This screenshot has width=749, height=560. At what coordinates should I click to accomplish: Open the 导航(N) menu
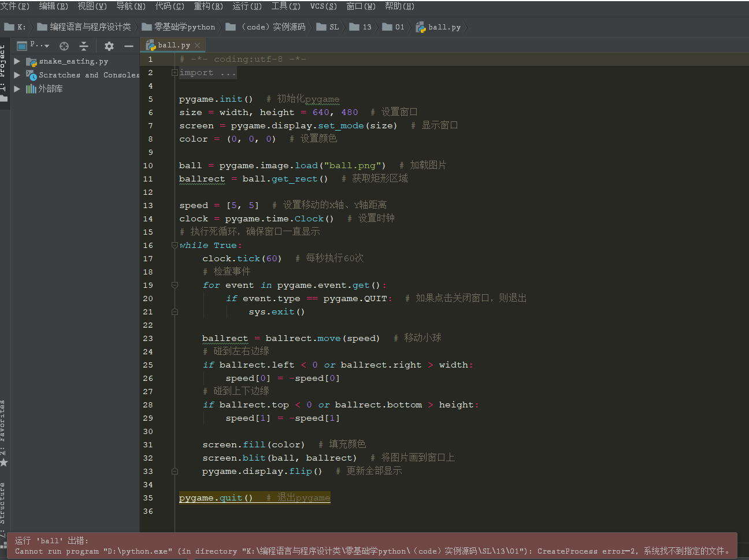pos(131,6)
